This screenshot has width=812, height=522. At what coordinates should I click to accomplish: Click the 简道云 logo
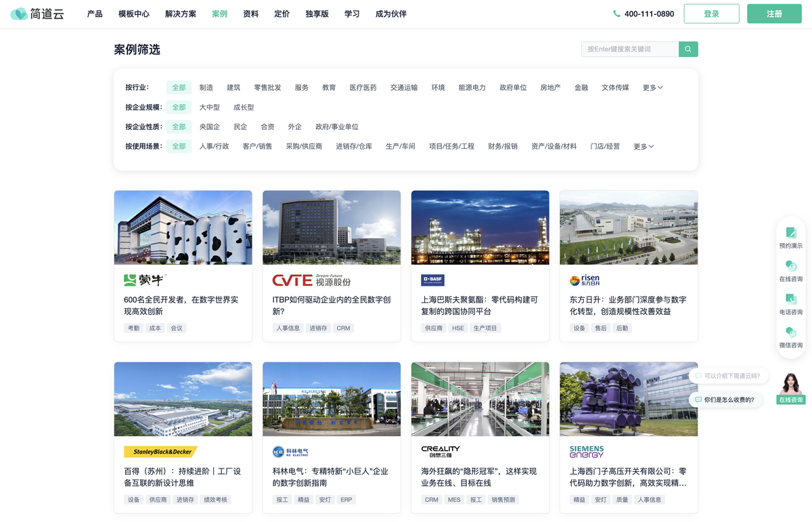37,14
